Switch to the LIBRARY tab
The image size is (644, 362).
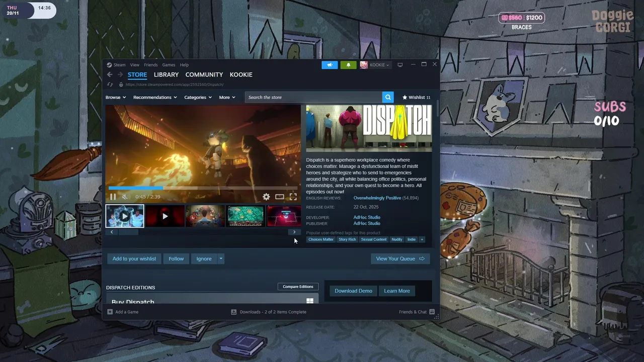pyautogui.click(x=166, y=74)
